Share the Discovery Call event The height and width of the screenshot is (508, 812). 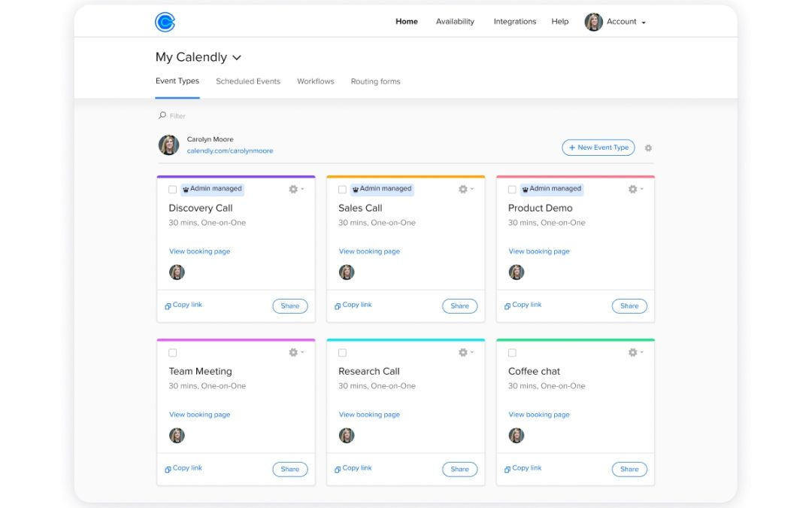(x=290, y=306)
